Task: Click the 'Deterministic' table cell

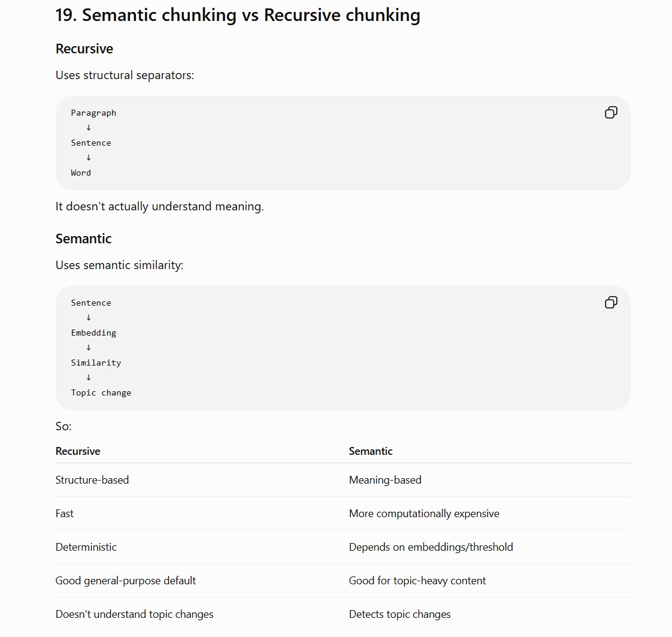Action: point(86,547)
